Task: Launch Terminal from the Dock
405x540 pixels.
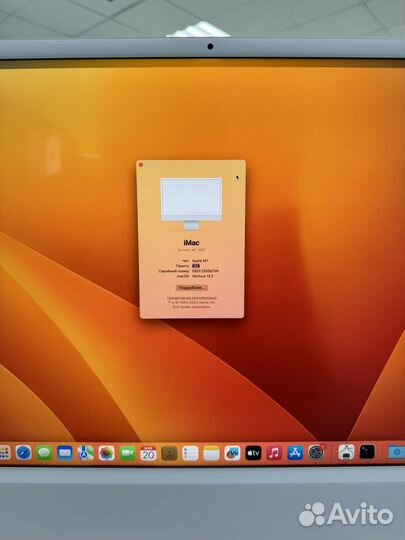Action: coord(367,452)
